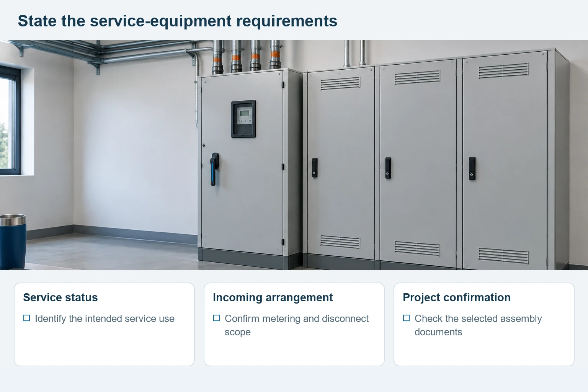Click the text 'Identify the intended service use'

click(x=105, y=318)
